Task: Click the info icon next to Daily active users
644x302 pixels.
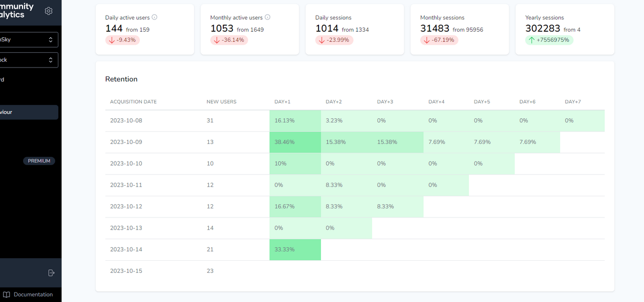Action: click(154, 17)
